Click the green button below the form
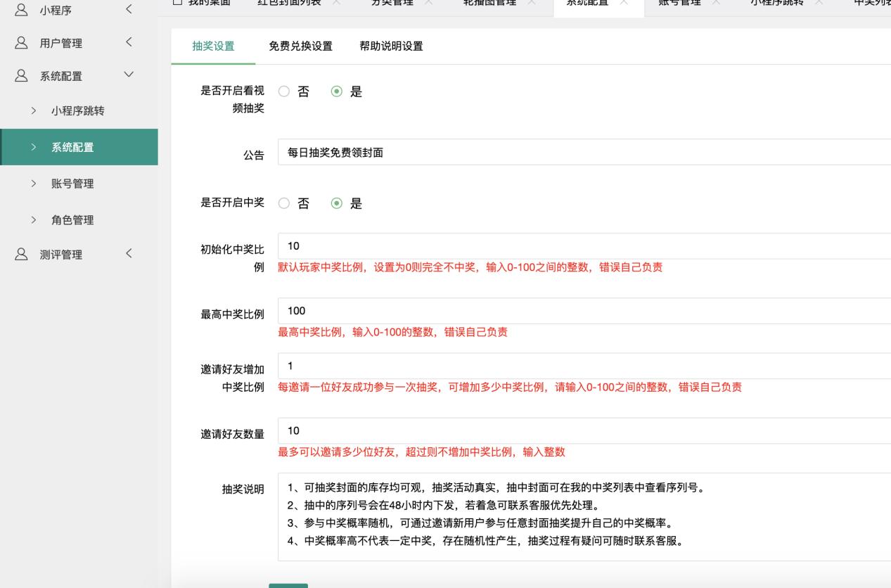The width and height of the screenshot is (891, 588). pyautogui.click(x=289, y=584)
